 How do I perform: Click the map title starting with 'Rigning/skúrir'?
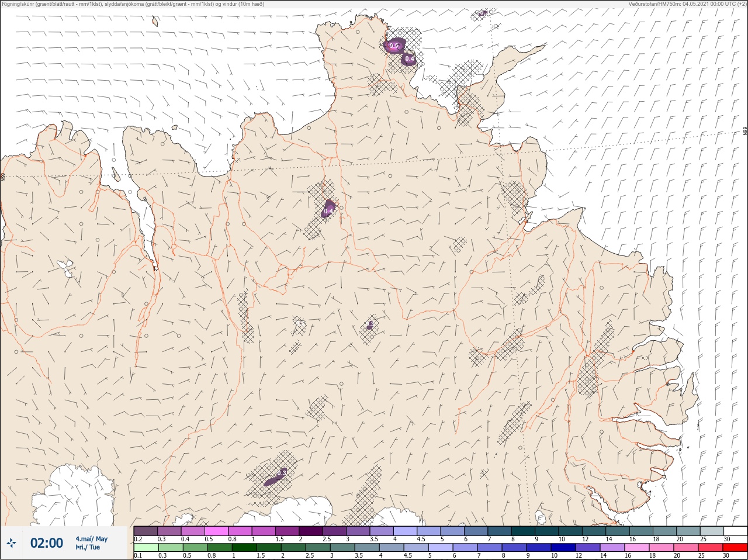(x=133, y=4)
